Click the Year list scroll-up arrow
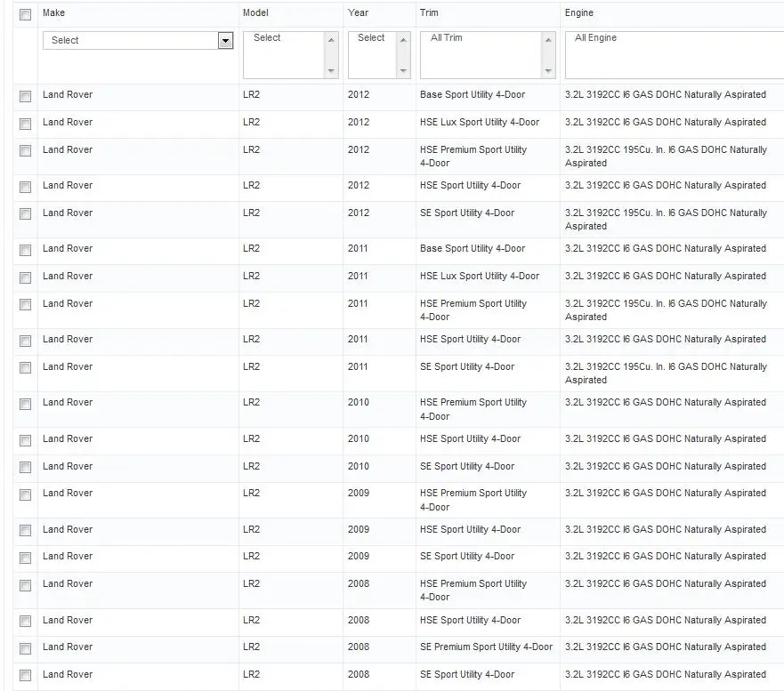Viewport: 784px width, 691px height. pyautogui.click(x=403, y=39)
